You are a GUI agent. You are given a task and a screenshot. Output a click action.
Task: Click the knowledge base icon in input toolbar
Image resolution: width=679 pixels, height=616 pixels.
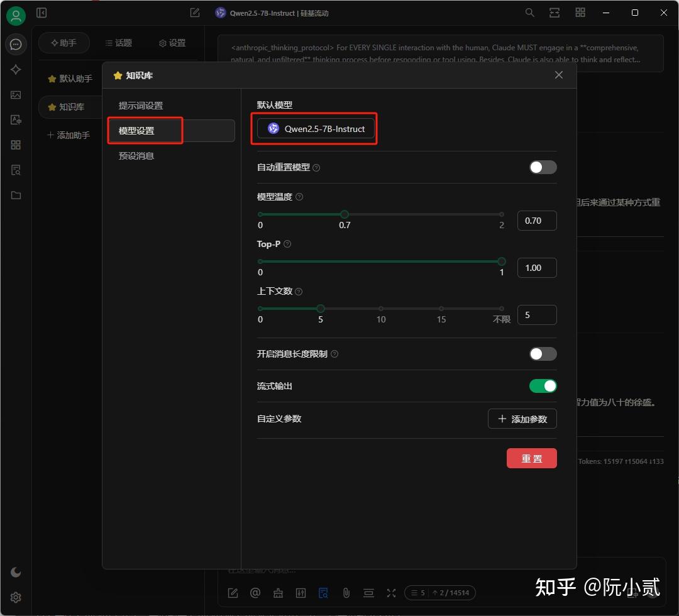[324, 593]
